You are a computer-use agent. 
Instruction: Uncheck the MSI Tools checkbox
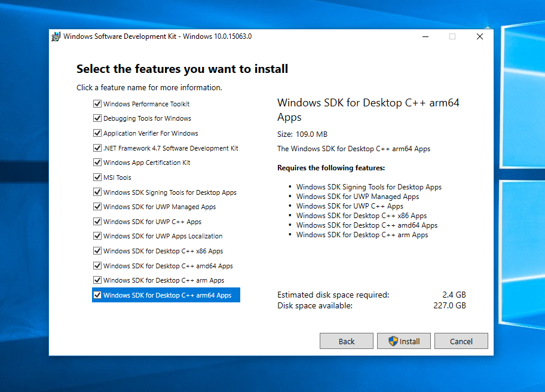pos(97,177)
